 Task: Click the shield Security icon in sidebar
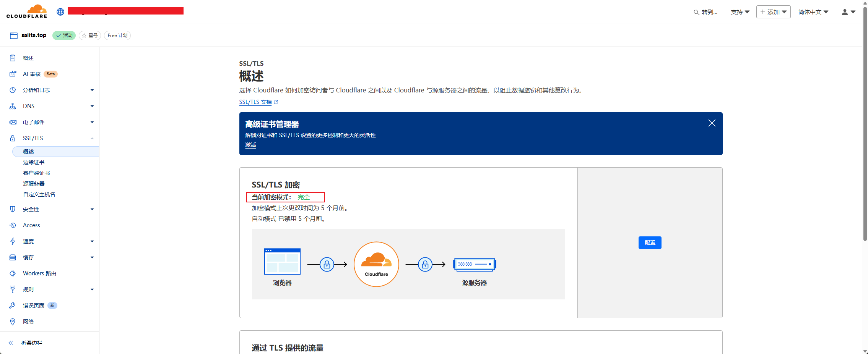pos(13,209)
